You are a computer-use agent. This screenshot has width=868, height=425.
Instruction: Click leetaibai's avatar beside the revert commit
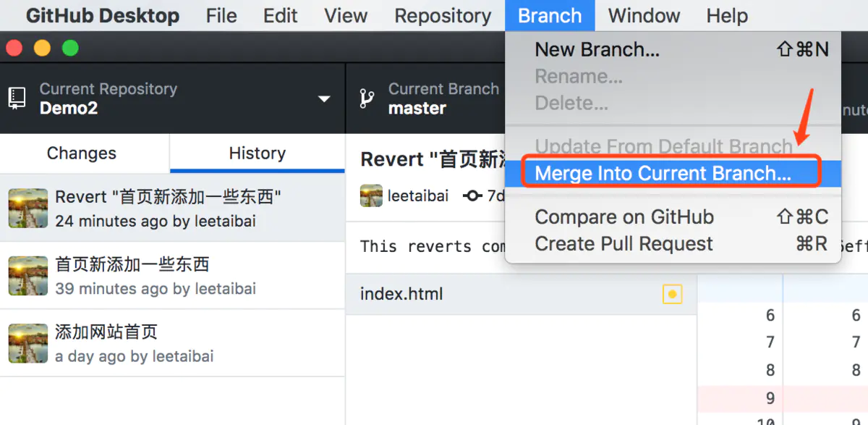pyautogui.click(x=370, y=195)
